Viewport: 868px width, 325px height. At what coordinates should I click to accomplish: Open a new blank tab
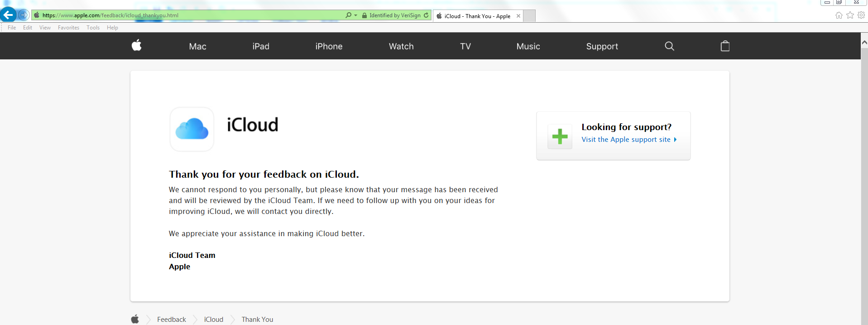coord(529,16)
